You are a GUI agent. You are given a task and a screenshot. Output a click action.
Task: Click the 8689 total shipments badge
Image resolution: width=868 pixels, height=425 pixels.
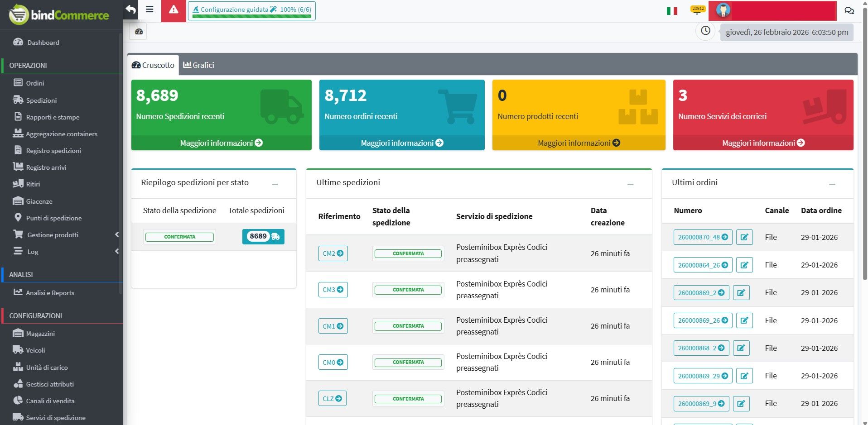pyautogui.click(x=263, y=237)
